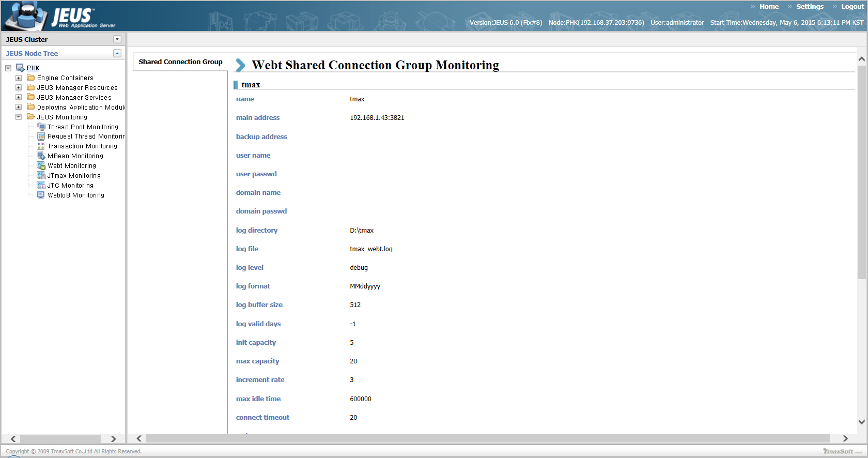Open the Shared Connection Group tab
868x458 pixels.
(180, 62)
